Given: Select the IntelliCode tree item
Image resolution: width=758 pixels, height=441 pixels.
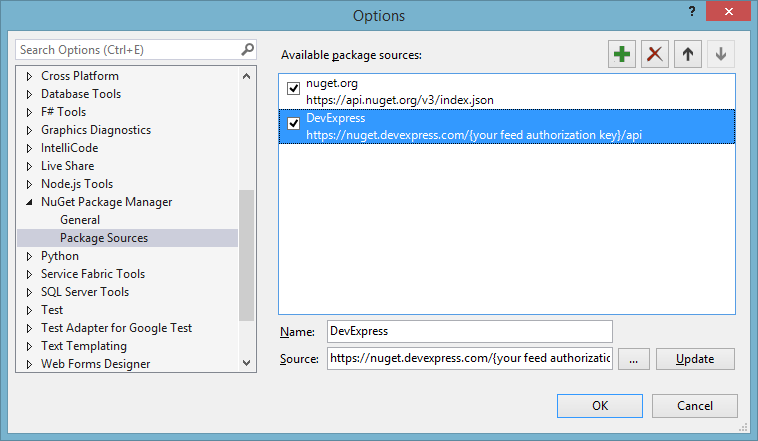Looking at the screenshot, I should 70,148.
